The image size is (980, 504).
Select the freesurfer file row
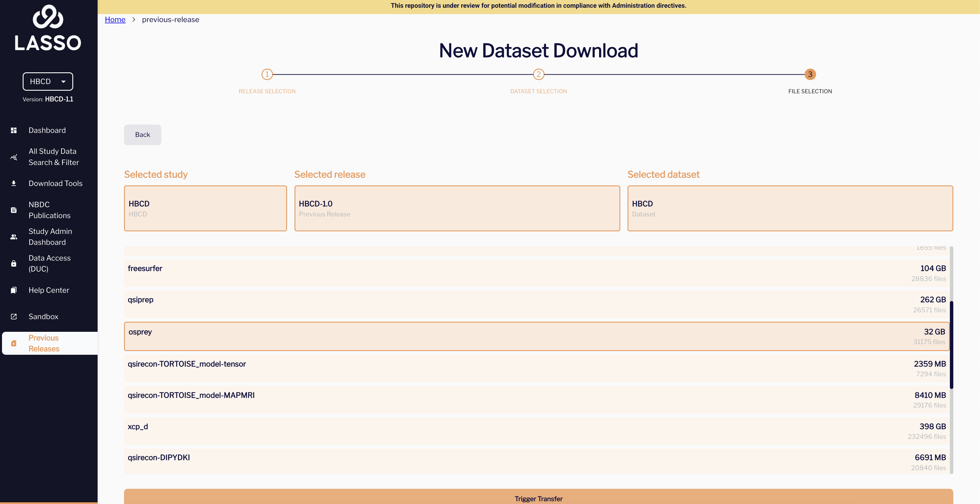pyautogui.click(x=537, y=273)
